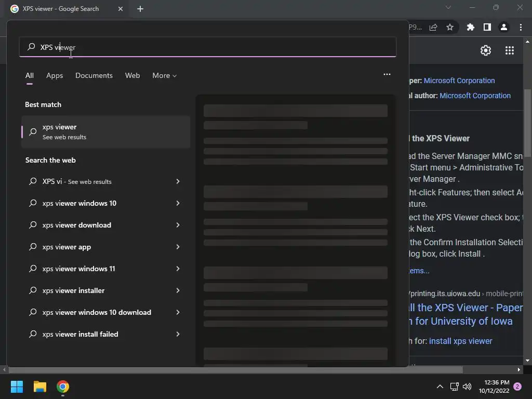Click the 'install xps viewer' search link
This screenshot has width=532, height=399.
tap(460, 341)
